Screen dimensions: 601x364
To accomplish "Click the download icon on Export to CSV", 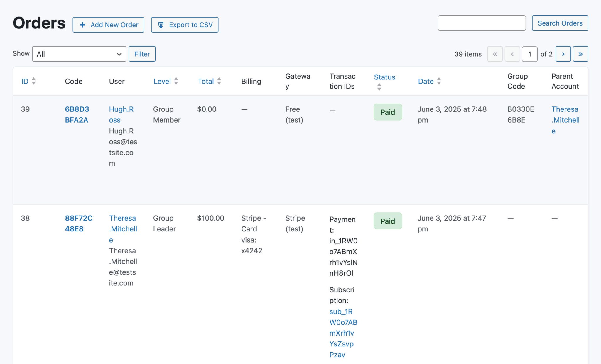I will point(161,25).
